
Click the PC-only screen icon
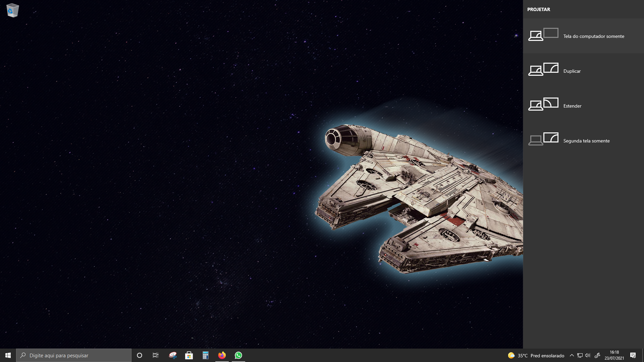click(543, 35)
